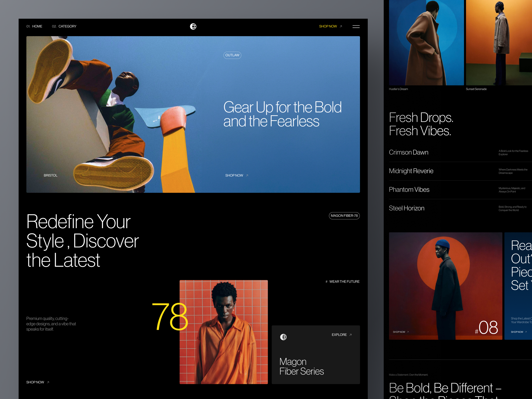
Task: Select the MAGON FIBER-78 pill badge
Action: tap(344, 216)
